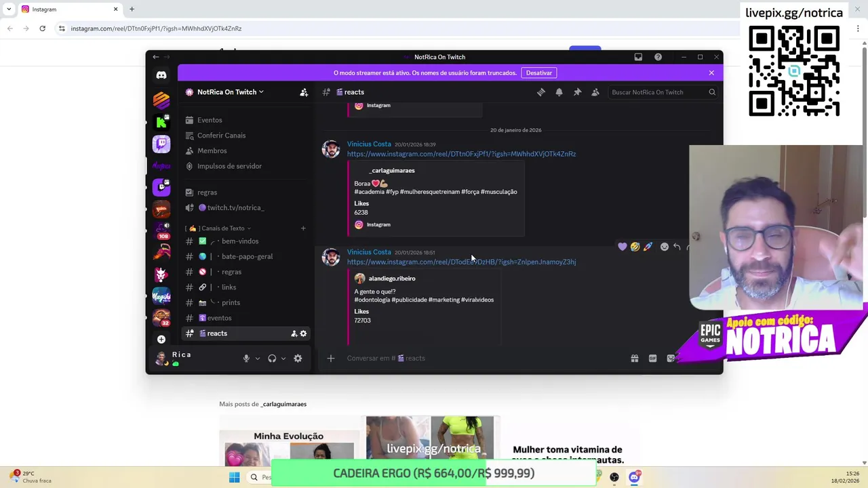
Task: Add a server with plus button
Action: [161, 339]
